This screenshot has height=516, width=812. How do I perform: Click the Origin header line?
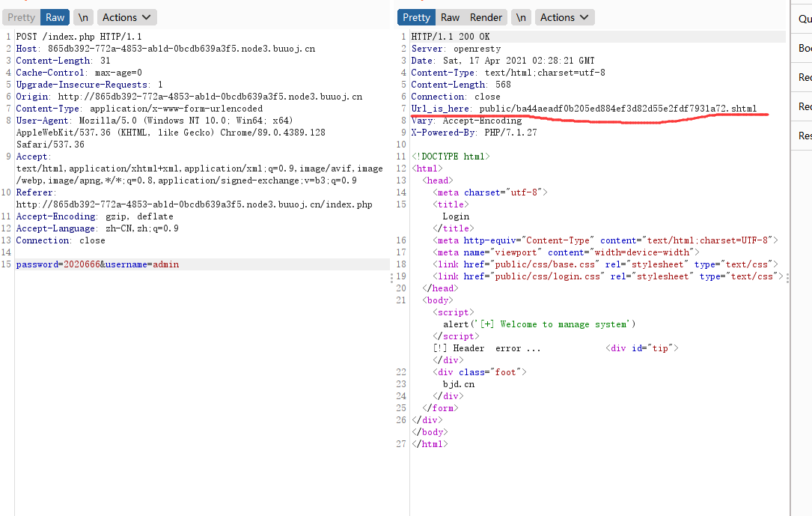coord(189,97)
